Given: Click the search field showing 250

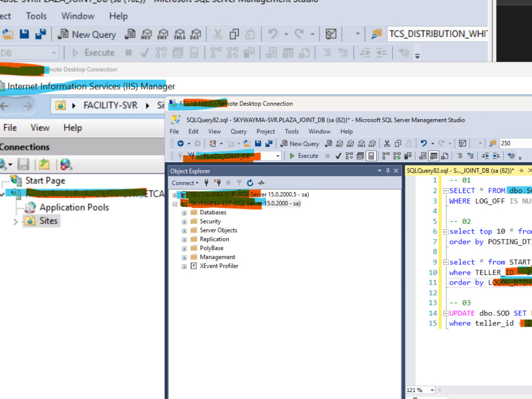Looking at the screenshot, I should click(x=516, y=143).
